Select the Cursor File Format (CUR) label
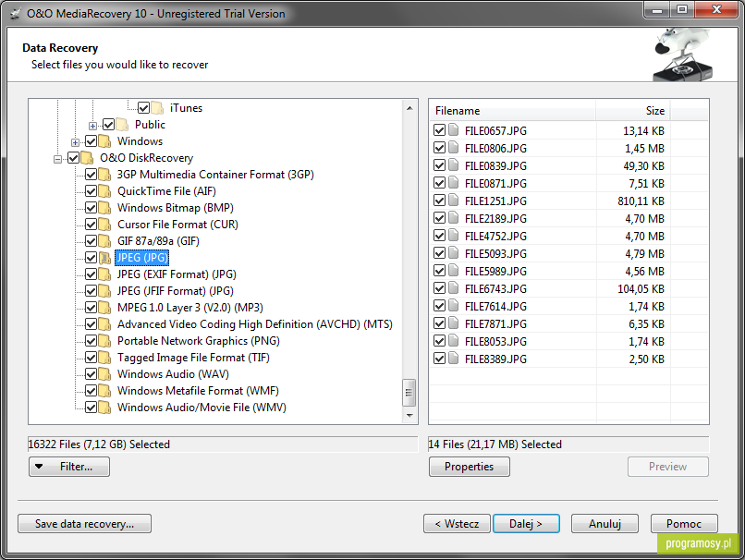This screenshot has height=560, width=745. [x=177, y=225]
